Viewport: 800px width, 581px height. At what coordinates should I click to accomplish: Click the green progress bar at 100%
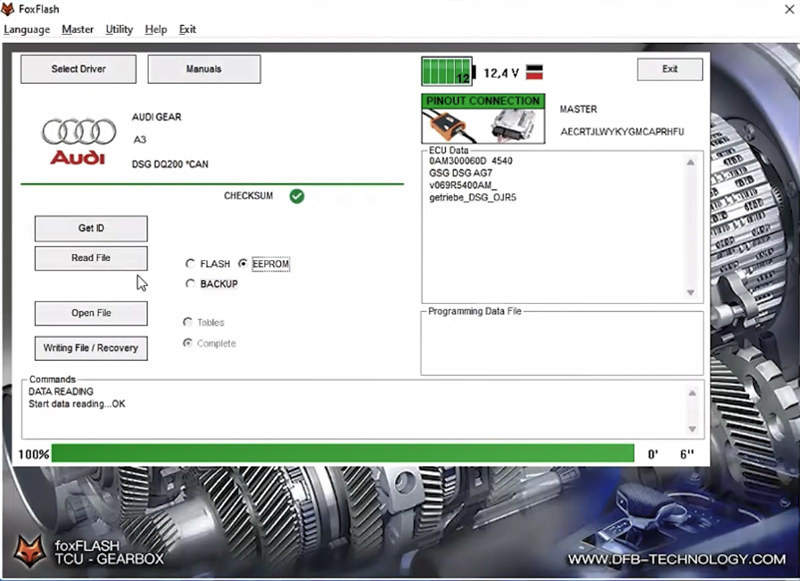click(x=343, y=453)
